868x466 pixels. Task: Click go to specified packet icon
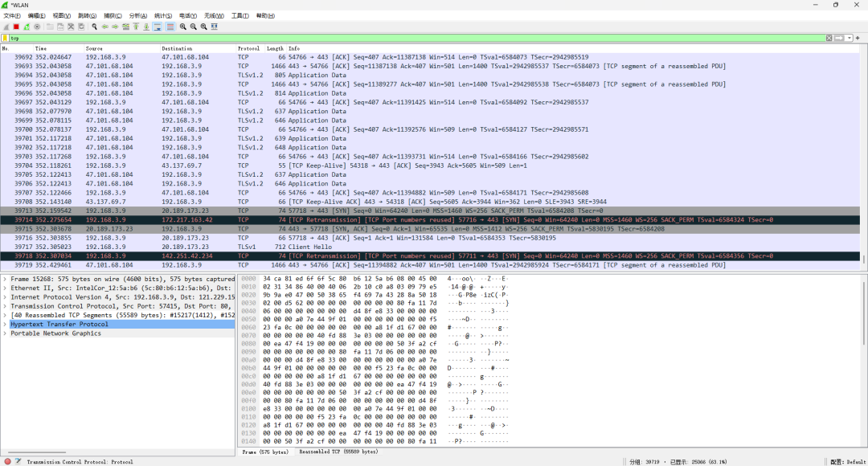pyautogui.click(x=125, y=27)
